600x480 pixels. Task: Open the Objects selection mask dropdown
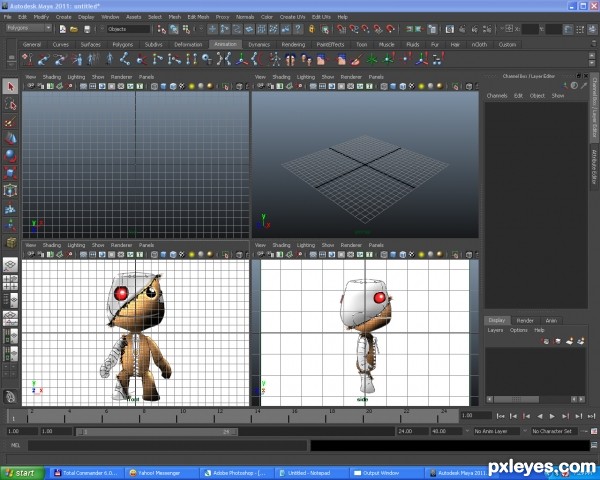coord(128,29)
